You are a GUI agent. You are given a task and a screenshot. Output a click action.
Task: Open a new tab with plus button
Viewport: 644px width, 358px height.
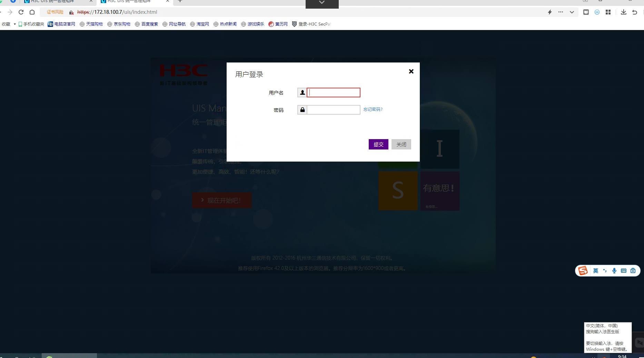tap(180, 1)
